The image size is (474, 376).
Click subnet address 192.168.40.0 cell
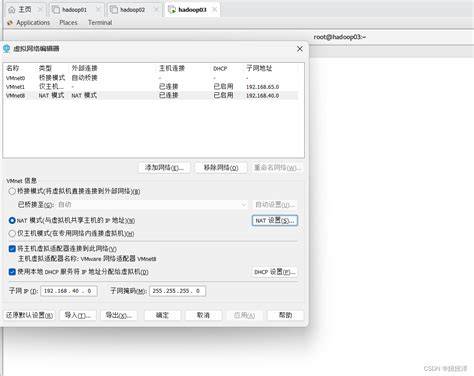(262, 96)
